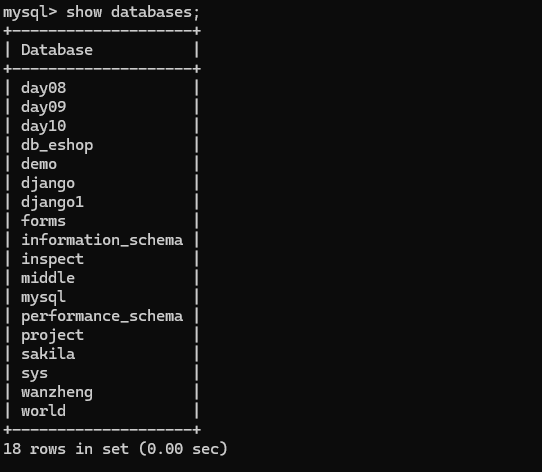Image resolution: width=542 pixels, height=472 pixels.
Task: Click on django1 in the output
Action: 53,202
